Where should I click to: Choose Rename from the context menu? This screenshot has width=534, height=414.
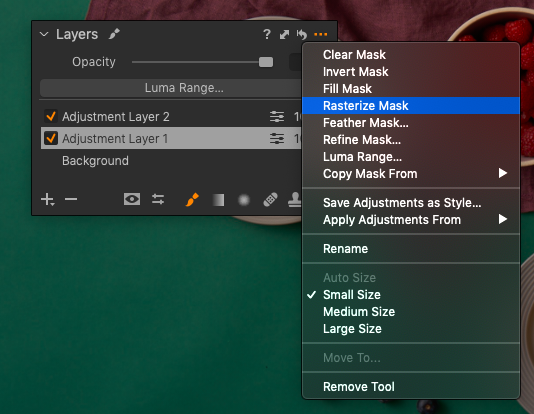point(411,249)
